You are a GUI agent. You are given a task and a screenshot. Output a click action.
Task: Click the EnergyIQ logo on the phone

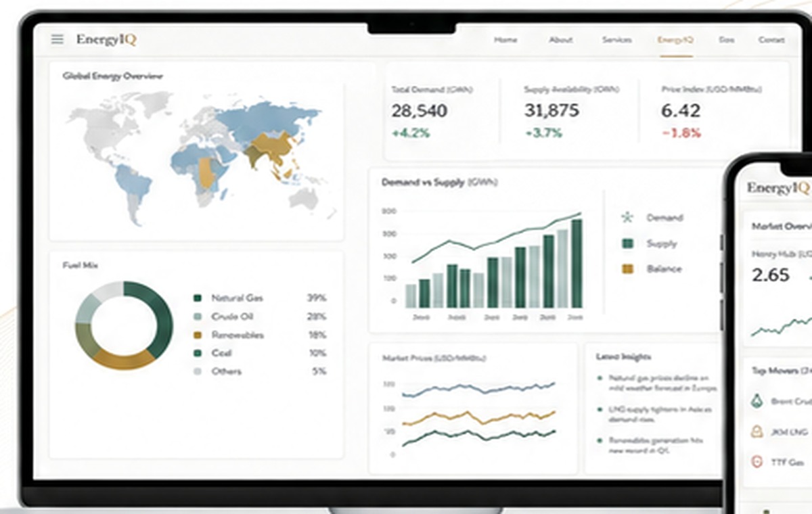[779, 187]
